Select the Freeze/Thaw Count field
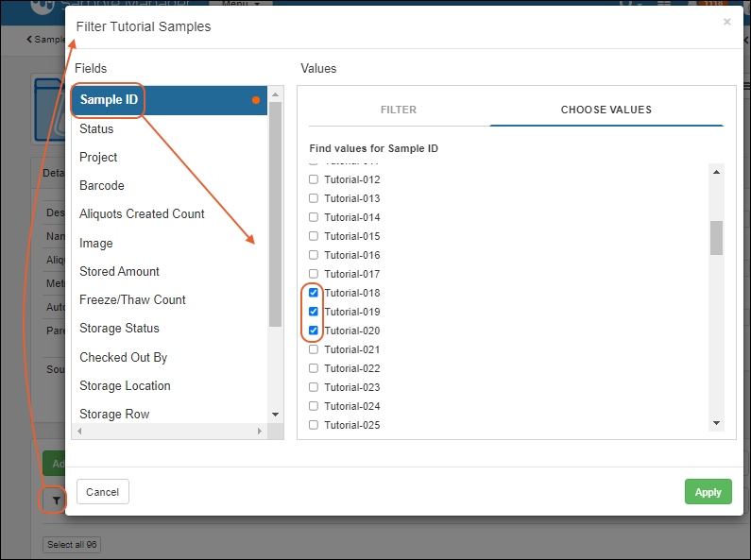Image resolution: width=751 pixels, height=560 pixels. pyautogui.click(x=132, y=299)
